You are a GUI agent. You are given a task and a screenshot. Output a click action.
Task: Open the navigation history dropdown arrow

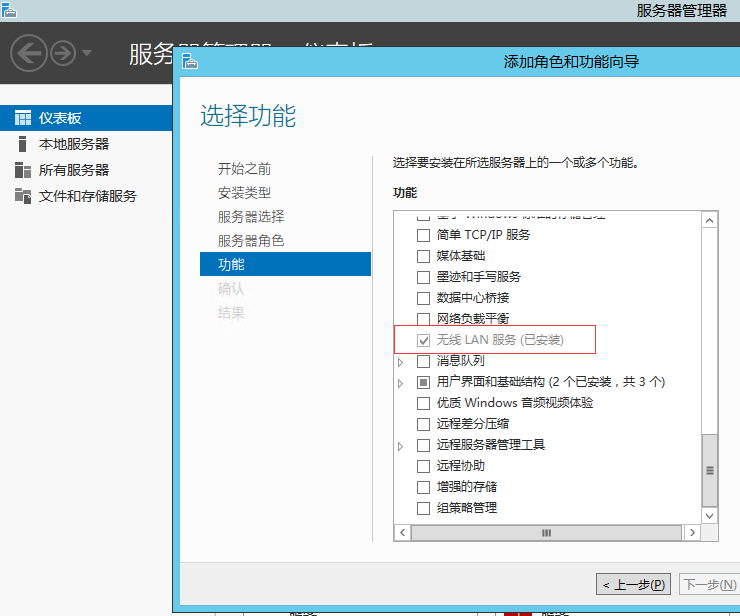(87, 53)
